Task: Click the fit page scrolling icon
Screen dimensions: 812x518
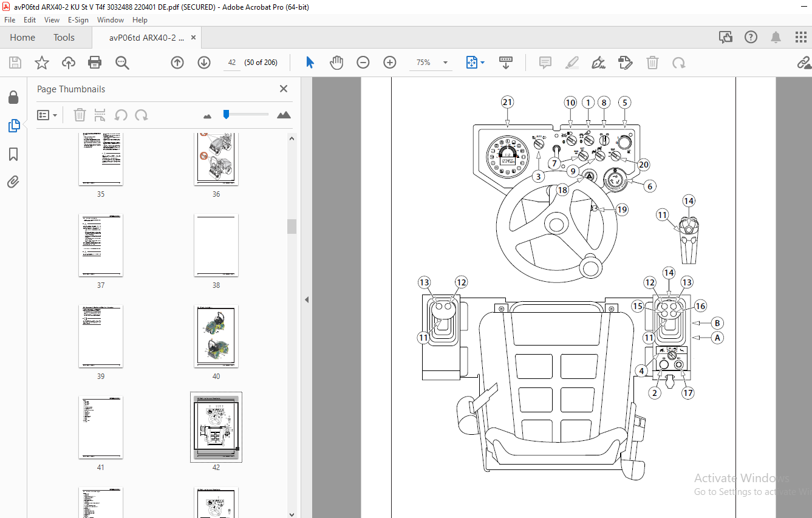Action: tap(472, 63)
